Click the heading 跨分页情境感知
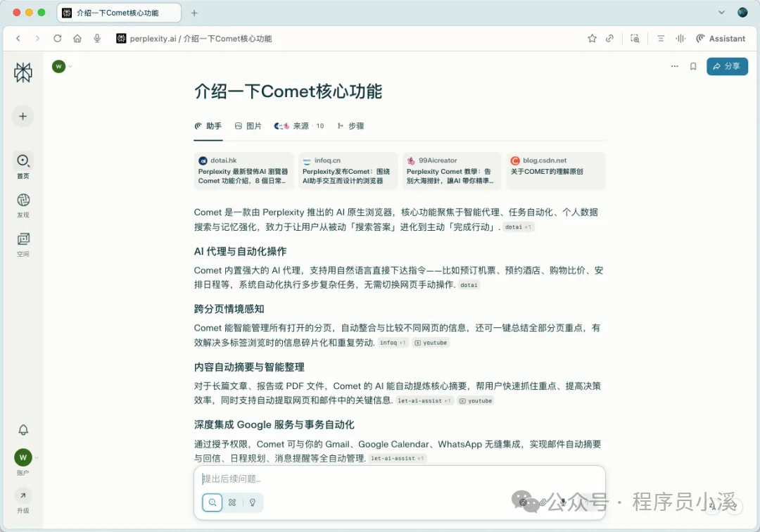The image size is (760, 532). (x=229, y=309)
